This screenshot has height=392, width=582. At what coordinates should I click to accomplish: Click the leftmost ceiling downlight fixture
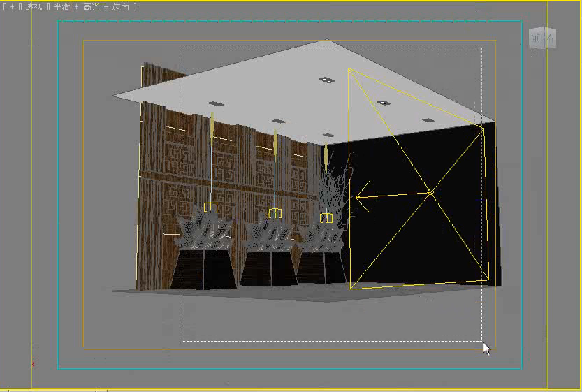pyautogui.click(x=216, y=103)
